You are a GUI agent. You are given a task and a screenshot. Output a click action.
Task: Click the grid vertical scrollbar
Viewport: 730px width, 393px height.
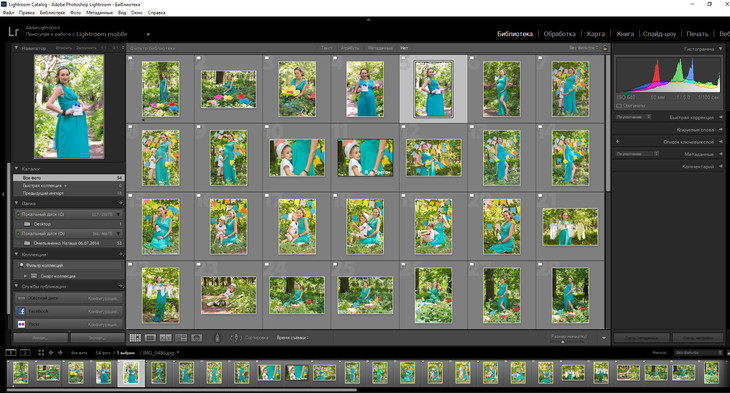click(607, 122)
